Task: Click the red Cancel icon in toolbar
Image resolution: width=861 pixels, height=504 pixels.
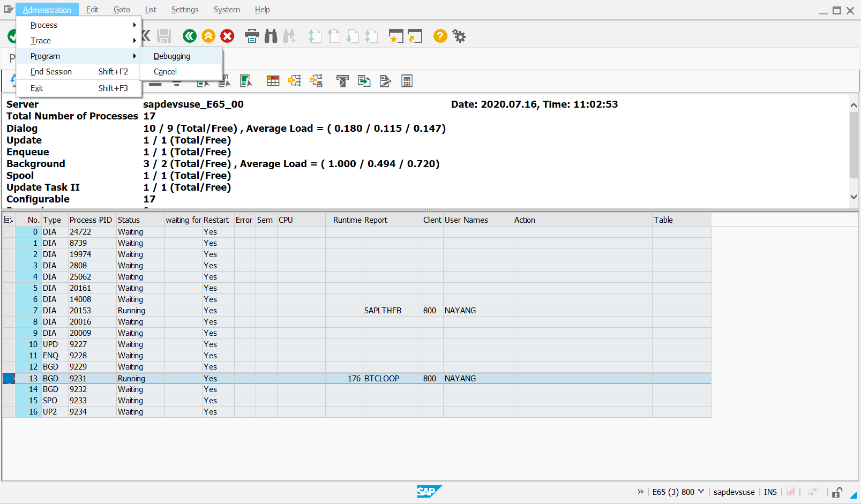Action: point(227,36)
